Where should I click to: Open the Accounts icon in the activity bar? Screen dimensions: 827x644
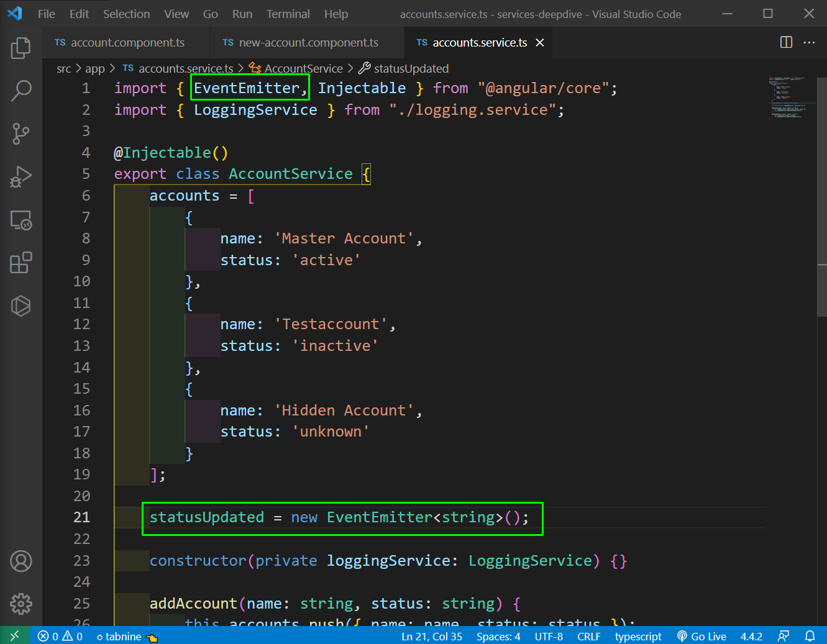[x=21, y=561]
